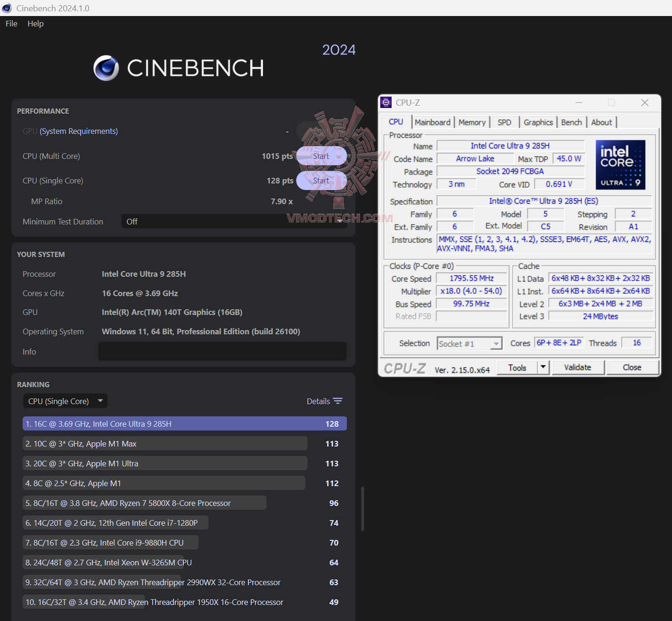Screen dimensions: 672x621
Task: Select ranking row 8C @ 2.5* GHz, Apple M1
Action: 185,483
